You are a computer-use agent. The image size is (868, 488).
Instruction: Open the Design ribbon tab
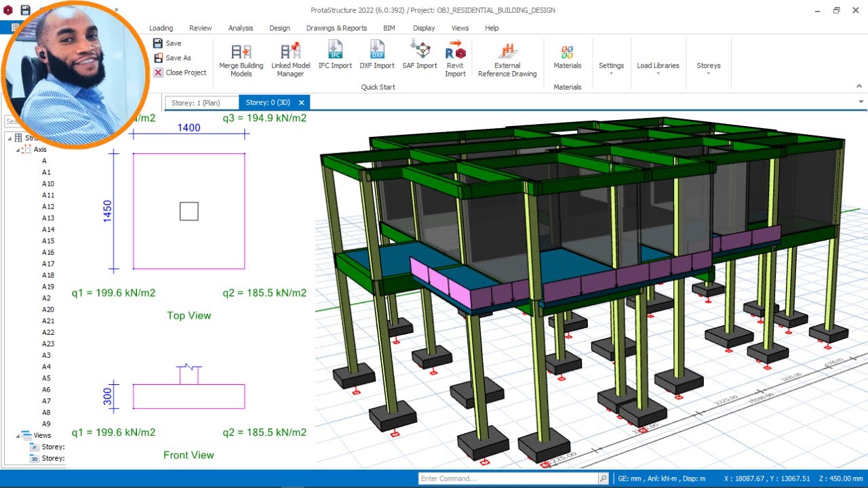[279, 28]
